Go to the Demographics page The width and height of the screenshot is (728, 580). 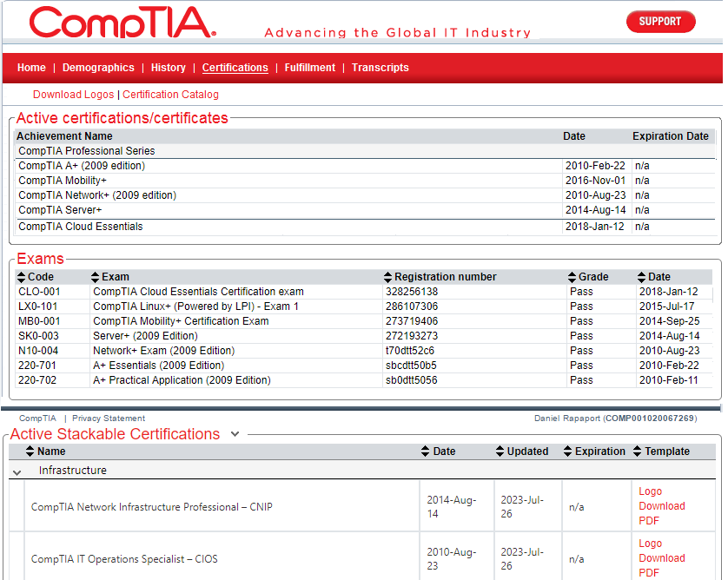click(98, 68)
